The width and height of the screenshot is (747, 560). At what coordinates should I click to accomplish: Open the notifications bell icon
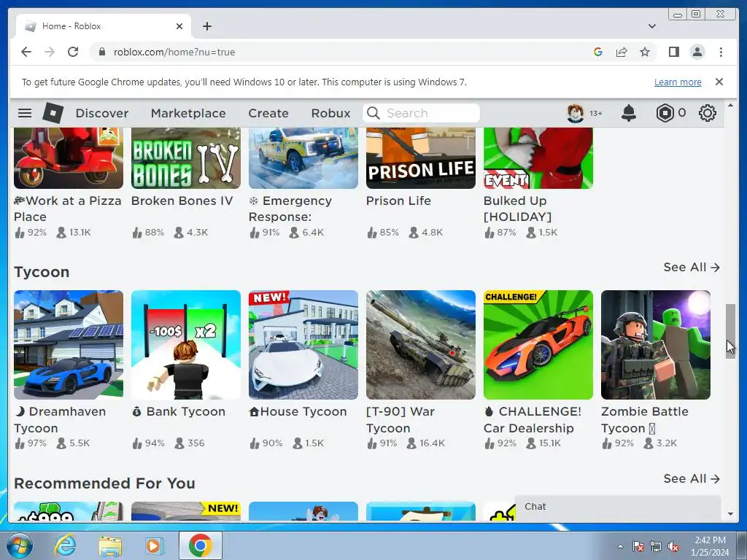click(x=629, y=113)
